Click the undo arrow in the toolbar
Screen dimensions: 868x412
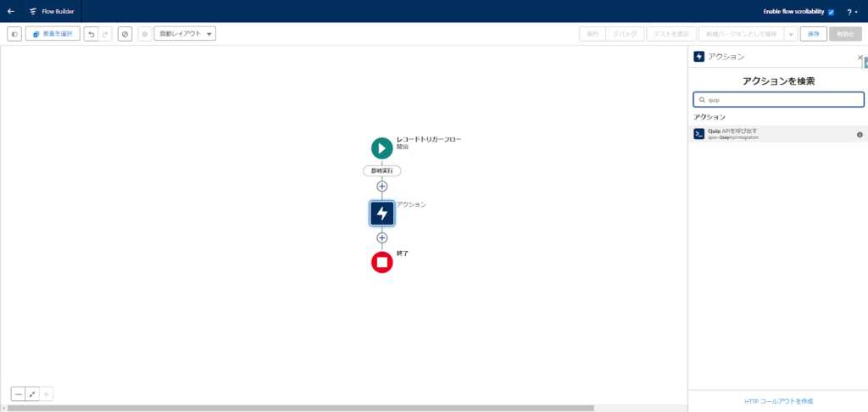click(91, 34)
